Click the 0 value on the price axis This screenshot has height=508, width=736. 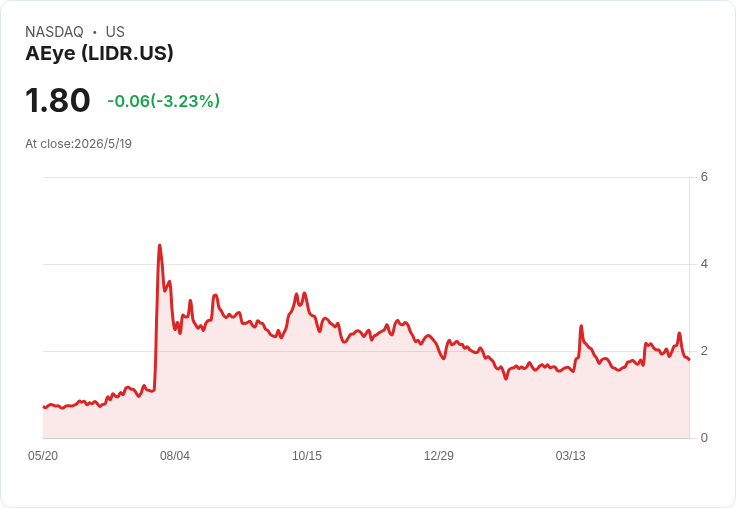click(x=704, y=438)
